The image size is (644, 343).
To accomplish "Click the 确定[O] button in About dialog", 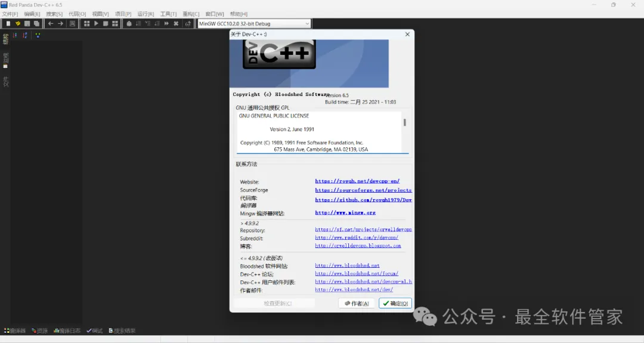I will 395,303.
